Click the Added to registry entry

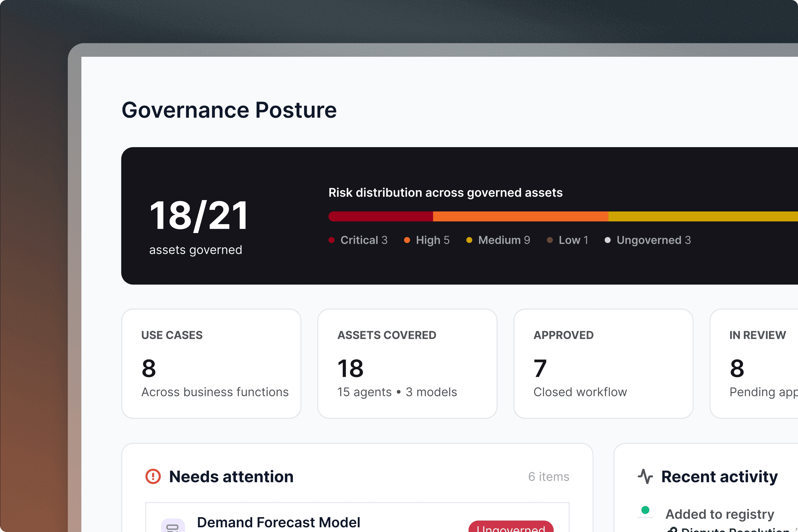coord(720,514)
